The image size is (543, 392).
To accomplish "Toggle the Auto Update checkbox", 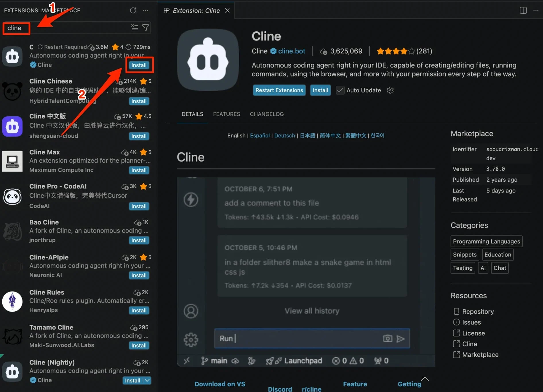I will [x=340, y=90].
